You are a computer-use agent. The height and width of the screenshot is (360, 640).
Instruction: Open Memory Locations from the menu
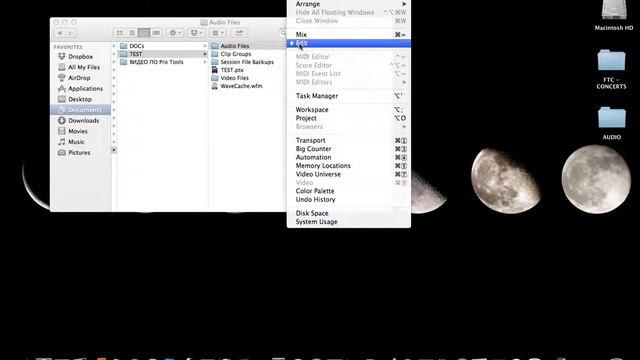point(349,166)
